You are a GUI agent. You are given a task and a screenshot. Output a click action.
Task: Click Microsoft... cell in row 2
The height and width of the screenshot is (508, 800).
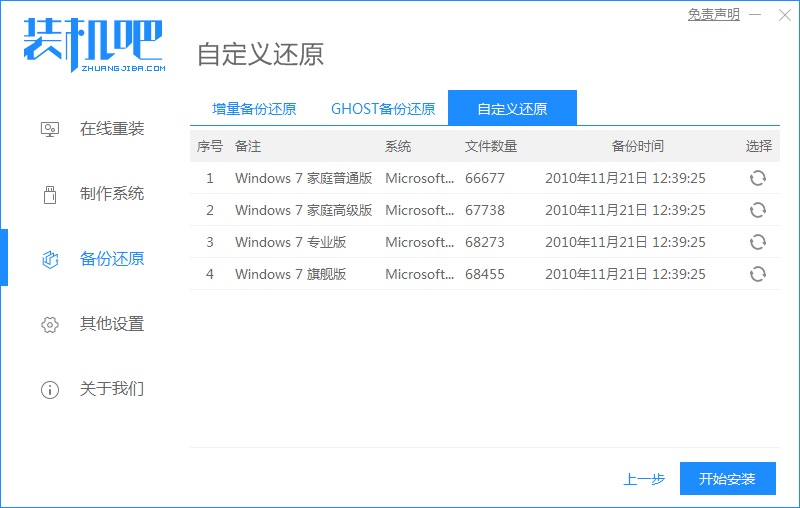tap(419, 210)
